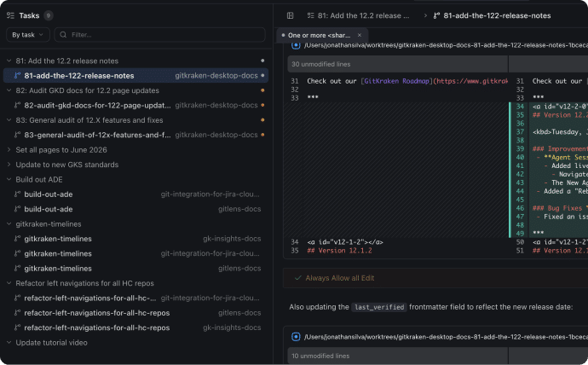Select gitkraken-timelines in gk-insights-docs
The width and height of the screenshot is (588, 365).
(x=135, y=239)
